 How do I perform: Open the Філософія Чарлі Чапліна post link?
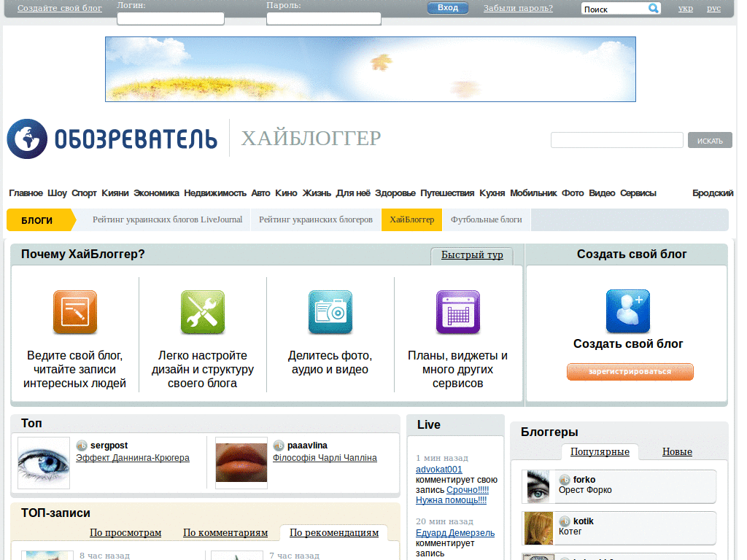[x=325, y=458]
